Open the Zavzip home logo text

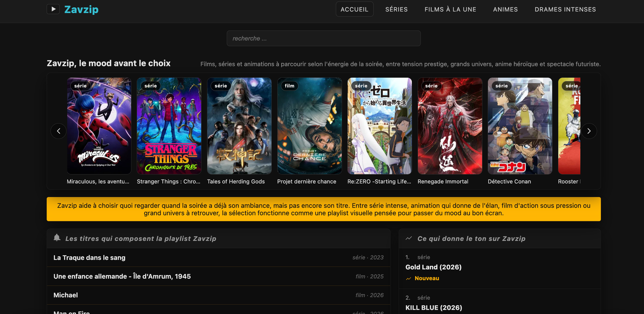click(81, 9)
